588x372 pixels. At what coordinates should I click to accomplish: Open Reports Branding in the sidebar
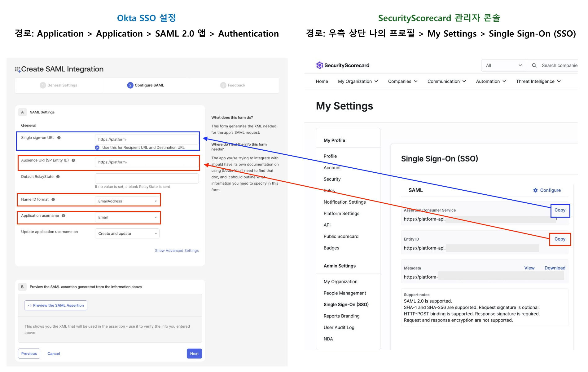click(x=342, y=316)
